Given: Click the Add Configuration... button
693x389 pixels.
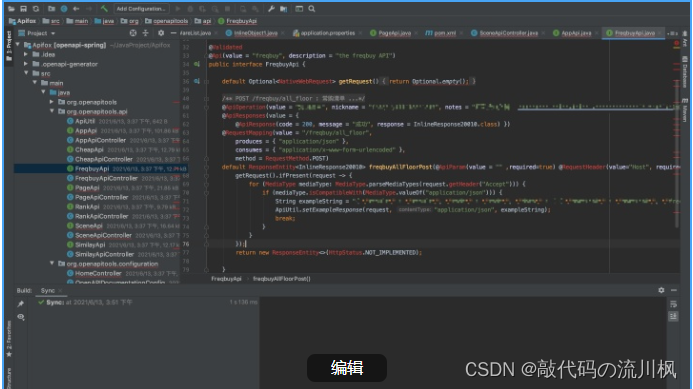Looking at the screenshot, I should tap(141, 9).
